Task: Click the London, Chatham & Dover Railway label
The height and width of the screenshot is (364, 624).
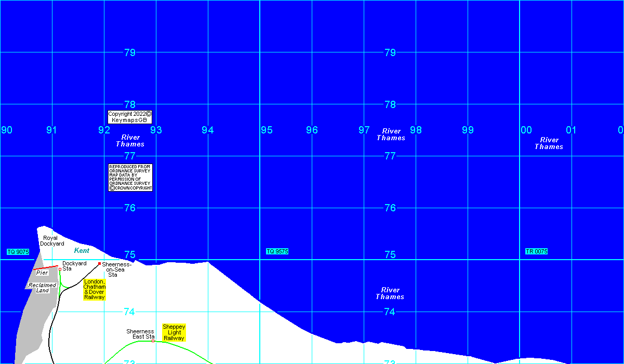Action: click(95, 290)
